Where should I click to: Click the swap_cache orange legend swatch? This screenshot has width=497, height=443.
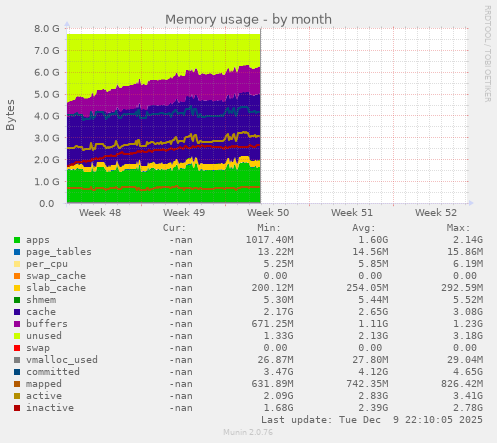(17, 276)
